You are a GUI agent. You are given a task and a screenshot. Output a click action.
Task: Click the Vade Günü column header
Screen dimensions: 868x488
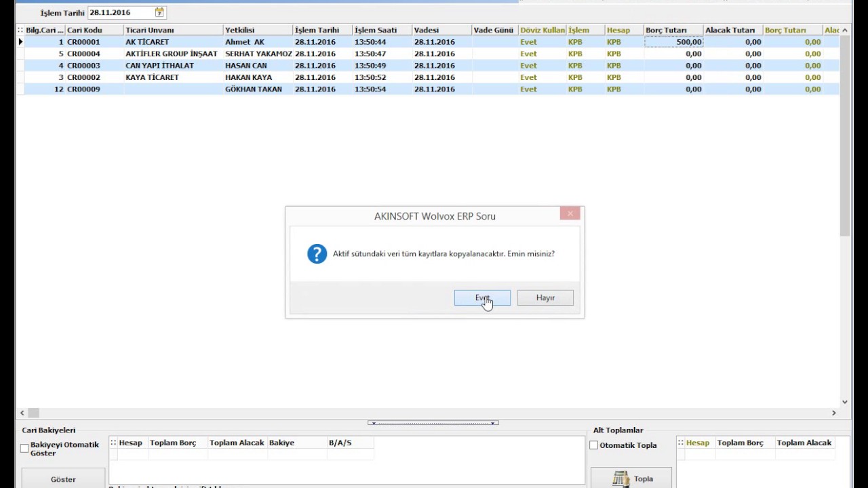click(x=494, y=30)
